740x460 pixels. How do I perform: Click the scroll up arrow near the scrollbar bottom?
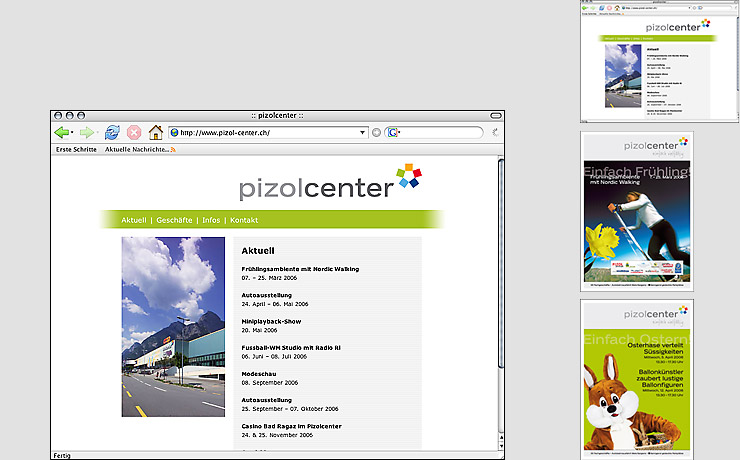tap(501, 438)
